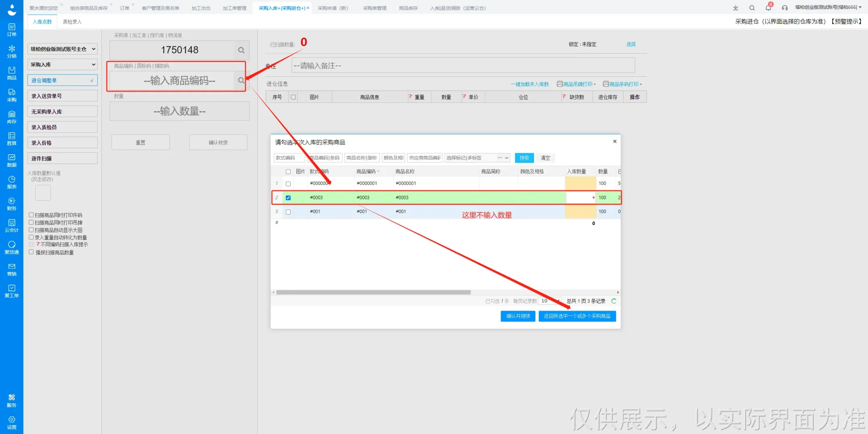Open the 每页记录数 page size dropdown
Screen dimensions: 868x434
click(x=550, y=301)
